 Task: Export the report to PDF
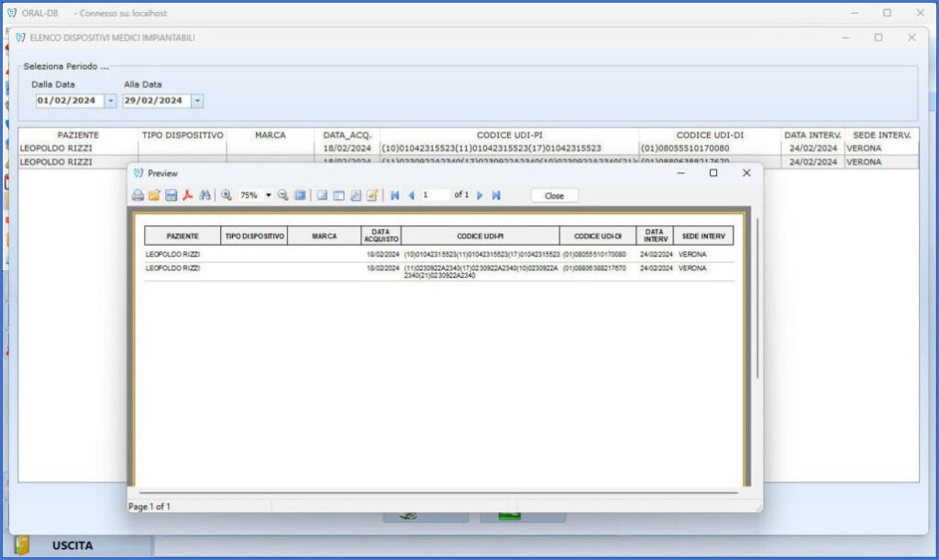point(188,195)
